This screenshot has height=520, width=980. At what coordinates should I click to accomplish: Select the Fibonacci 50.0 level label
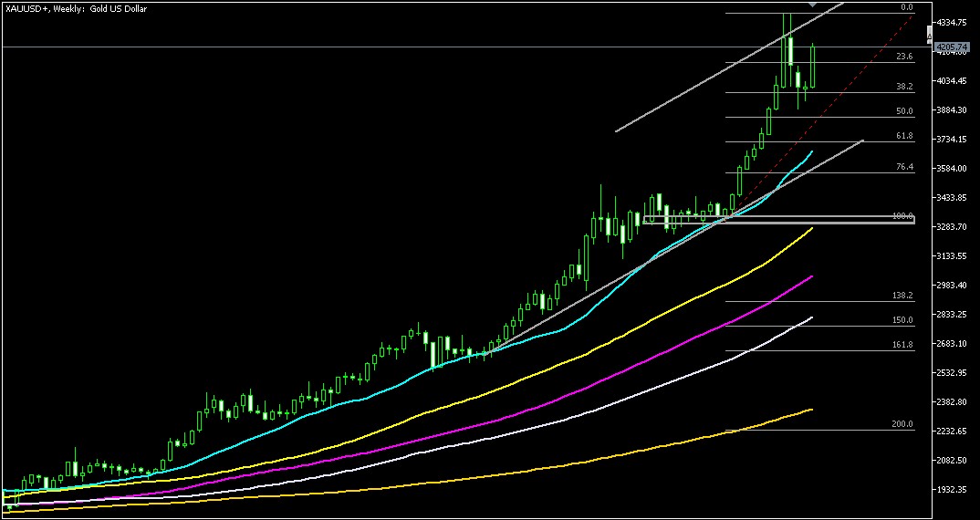pos(903,111)
